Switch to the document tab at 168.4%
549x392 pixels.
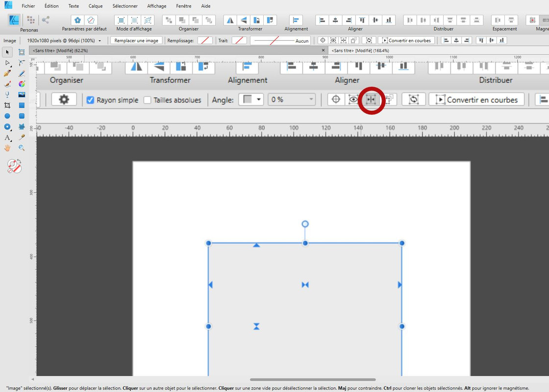point(438,50)
